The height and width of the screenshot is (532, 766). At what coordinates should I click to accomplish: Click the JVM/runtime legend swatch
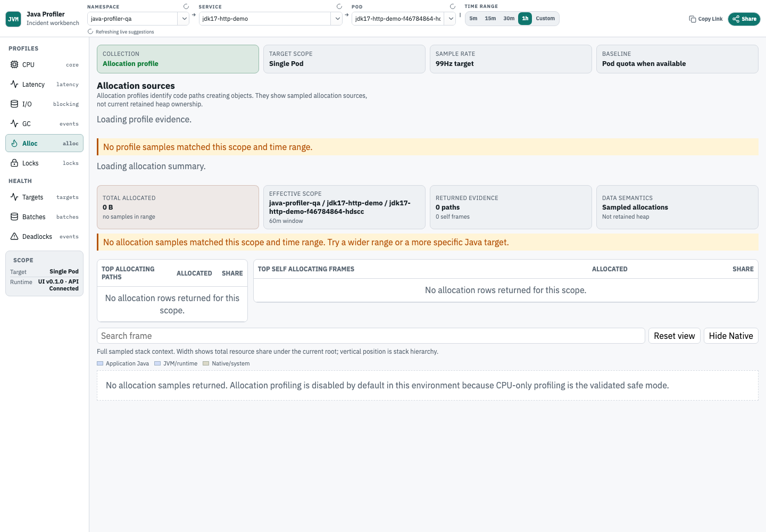[x=157, y=363]
